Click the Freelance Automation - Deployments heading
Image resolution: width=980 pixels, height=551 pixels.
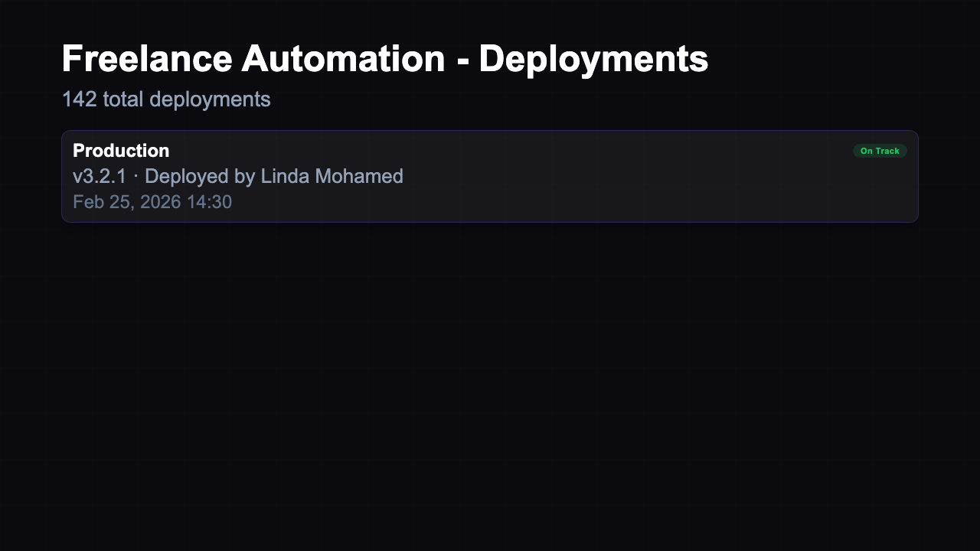point(385,57)
